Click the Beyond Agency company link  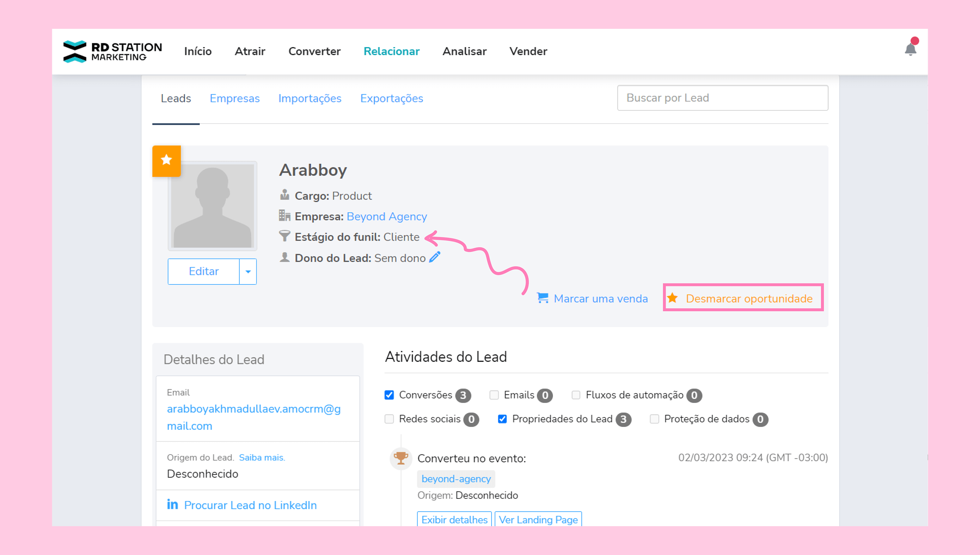point(386,217)
